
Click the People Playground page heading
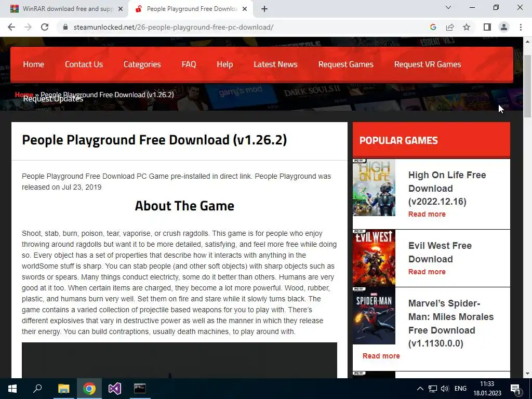pos(154,140)
